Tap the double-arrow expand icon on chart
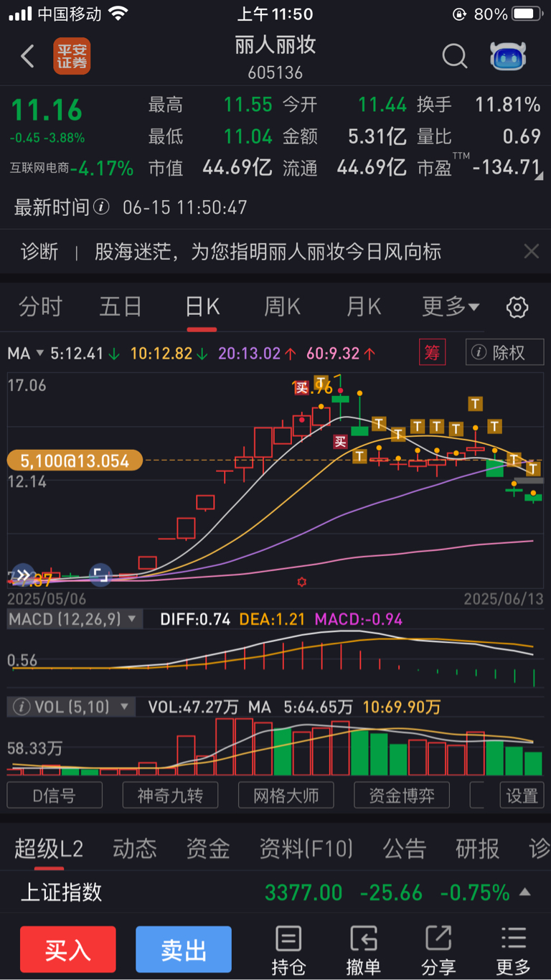This screenshot has width=551, height=980. click(22, 575)
